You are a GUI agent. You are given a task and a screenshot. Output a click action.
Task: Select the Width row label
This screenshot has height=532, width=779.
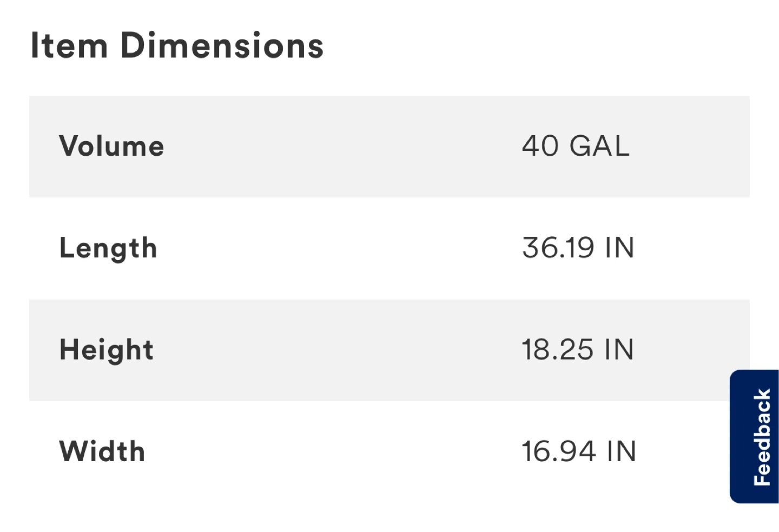pyautogui.click(x=102, y=451)
